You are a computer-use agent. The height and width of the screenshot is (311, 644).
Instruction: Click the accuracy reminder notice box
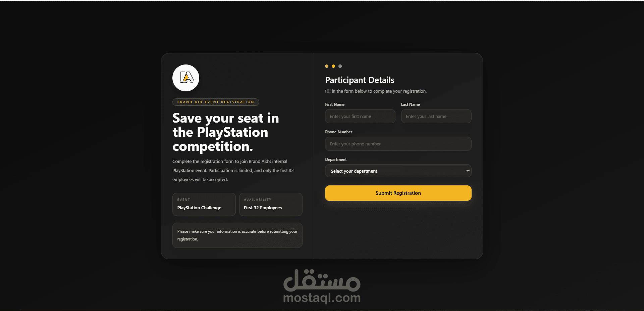tap(237, 235)
